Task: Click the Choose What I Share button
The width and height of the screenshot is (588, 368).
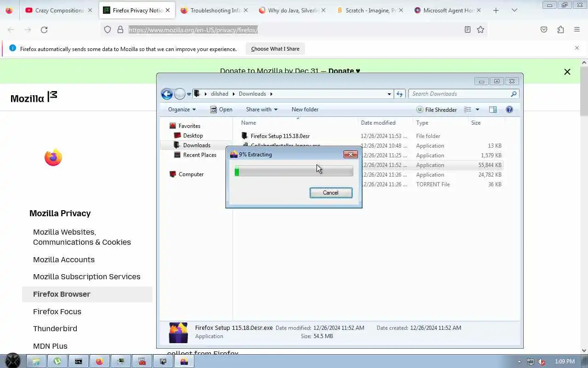Action: coord(275,49)
